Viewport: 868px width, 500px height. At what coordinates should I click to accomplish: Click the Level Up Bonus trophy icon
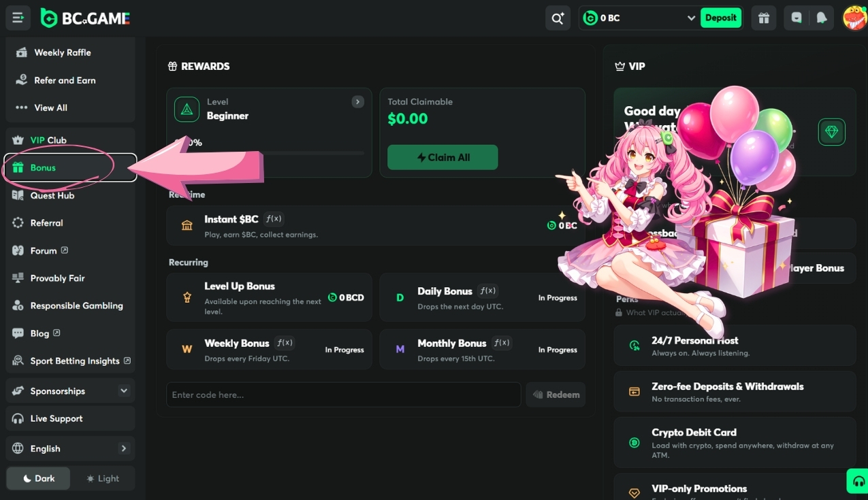pyautogui.click(x=187, y=297)
